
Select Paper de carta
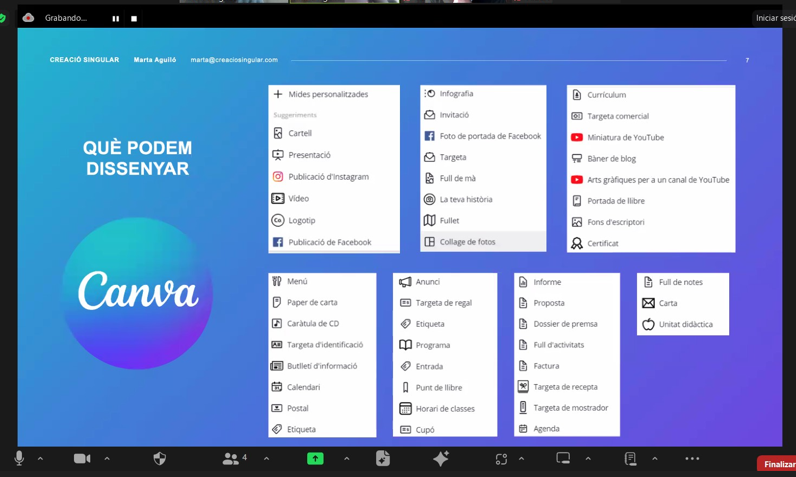tap(305, 302)
